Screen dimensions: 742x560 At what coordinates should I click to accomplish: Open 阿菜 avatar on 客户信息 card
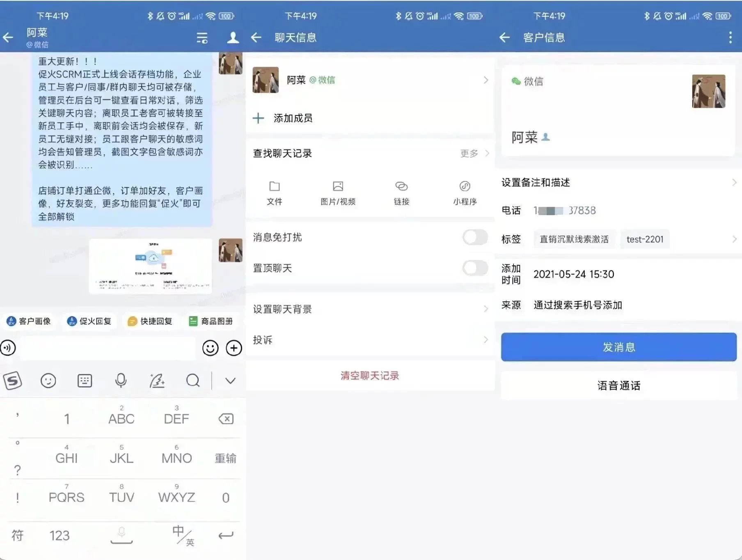pyautogui.click(x=709, y=91)
